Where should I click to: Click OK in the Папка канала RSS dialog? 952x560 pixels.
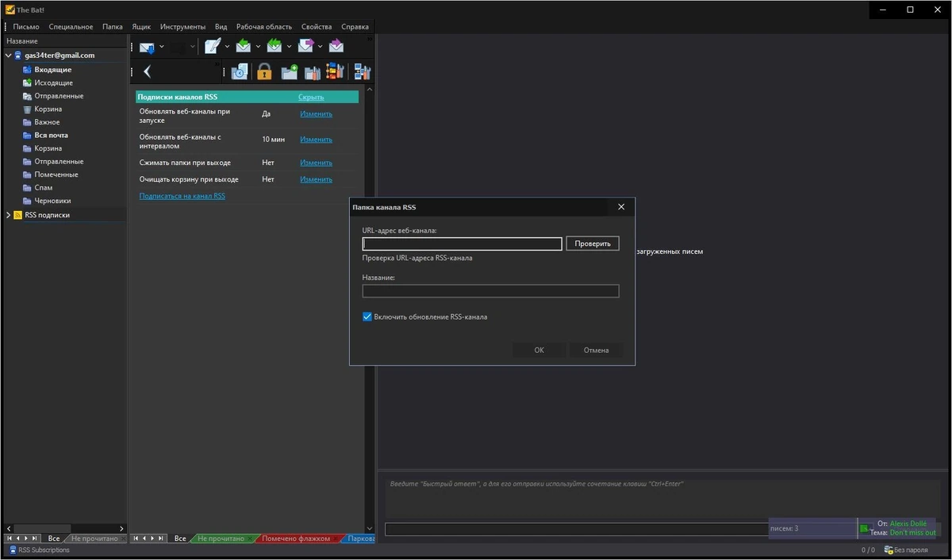[539, 350]
